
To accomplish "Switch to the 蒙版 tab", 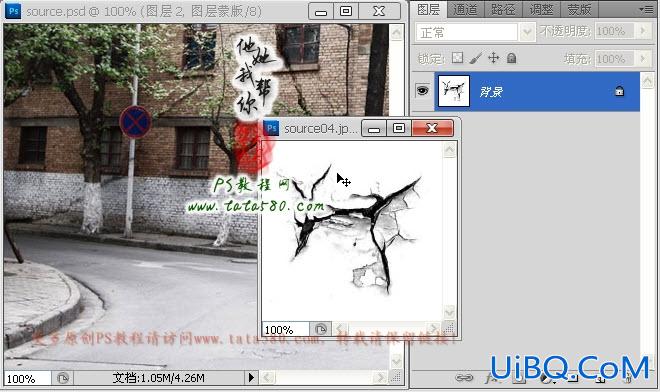I will click(x=579, y=9).
